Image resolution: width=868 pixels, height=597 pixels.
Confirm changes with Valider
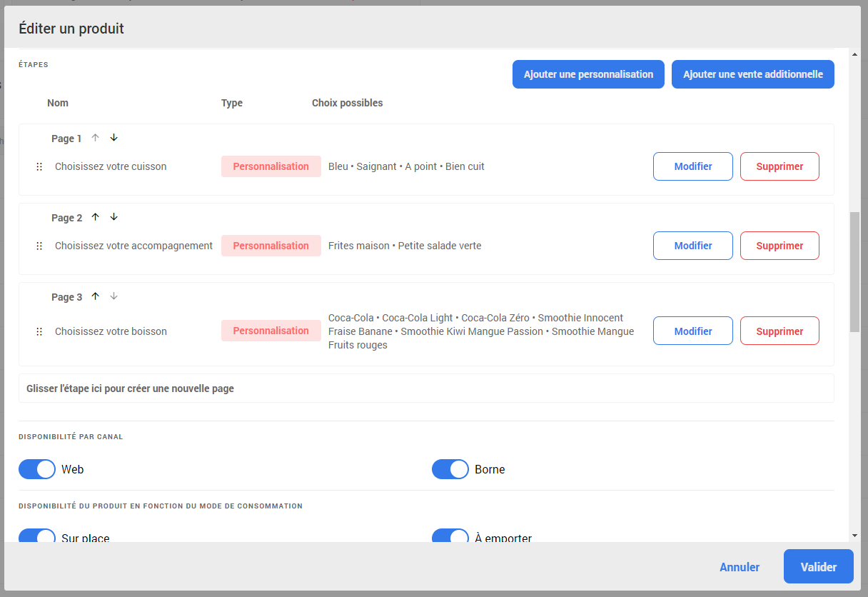point(818,567)
